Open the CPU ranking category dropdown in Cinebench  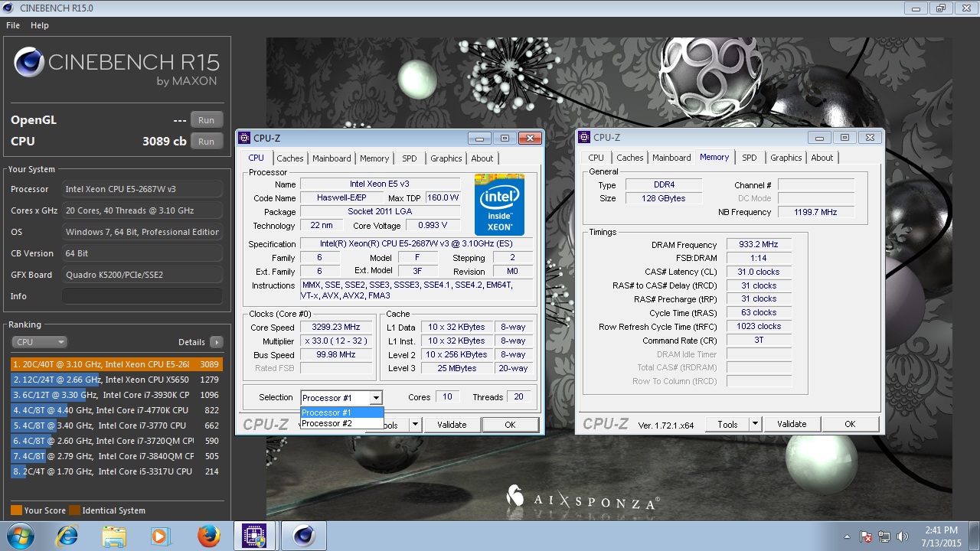pos(38,341)
